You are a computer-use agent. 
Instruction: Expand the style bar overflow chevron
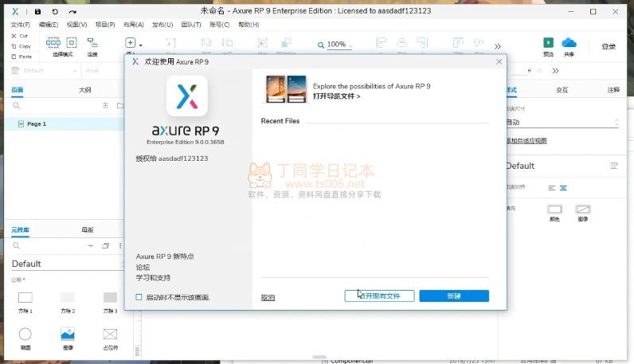[556, 71]
